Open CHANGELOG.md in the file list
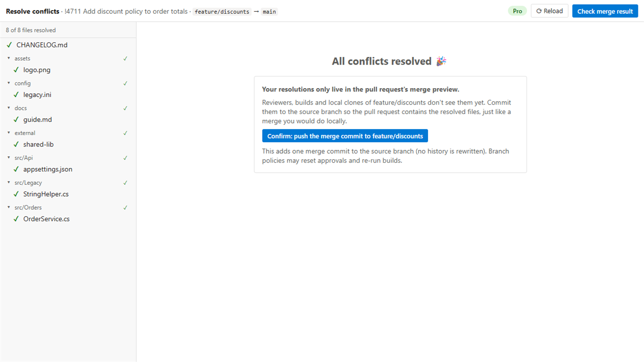 click(42, 45)
